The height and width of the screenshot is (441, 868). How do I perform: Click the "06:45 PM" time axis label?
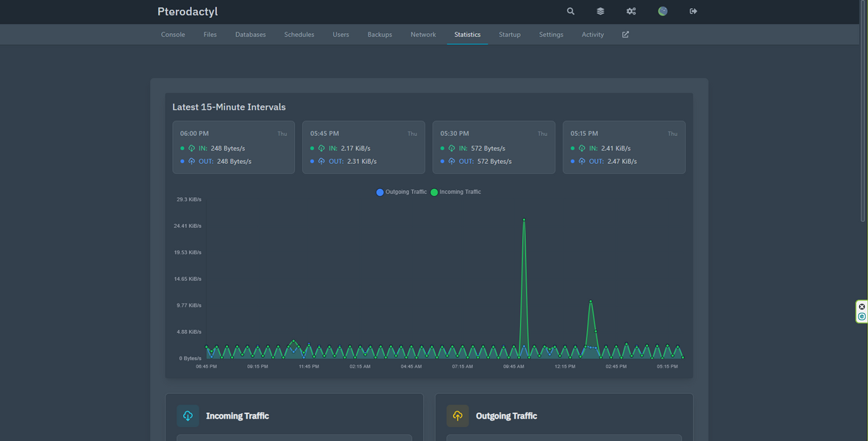click(x=207, y=366)
